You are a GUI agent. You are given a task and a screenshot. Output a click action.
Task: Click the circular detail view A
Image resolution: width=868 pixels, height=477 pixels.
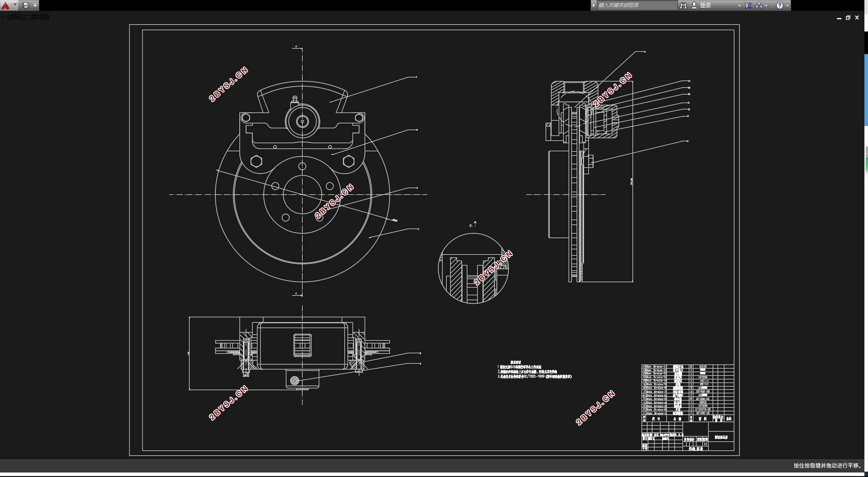point(473,268)
